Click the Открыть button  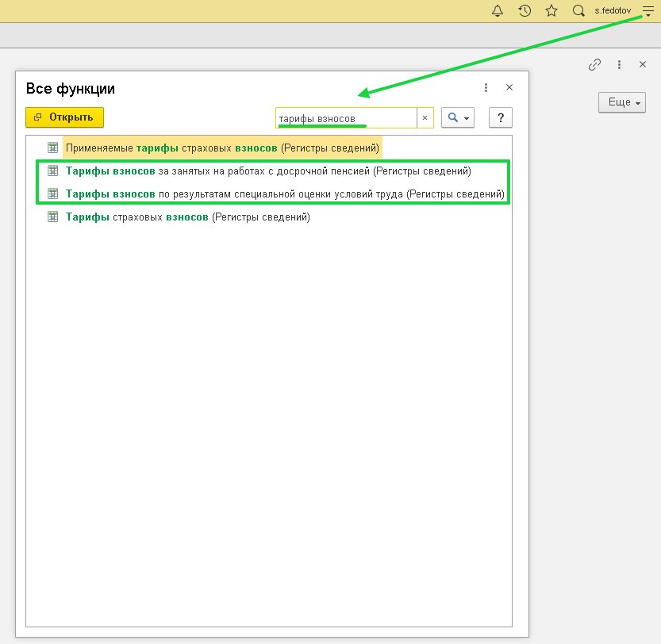(x=64, y=117)
